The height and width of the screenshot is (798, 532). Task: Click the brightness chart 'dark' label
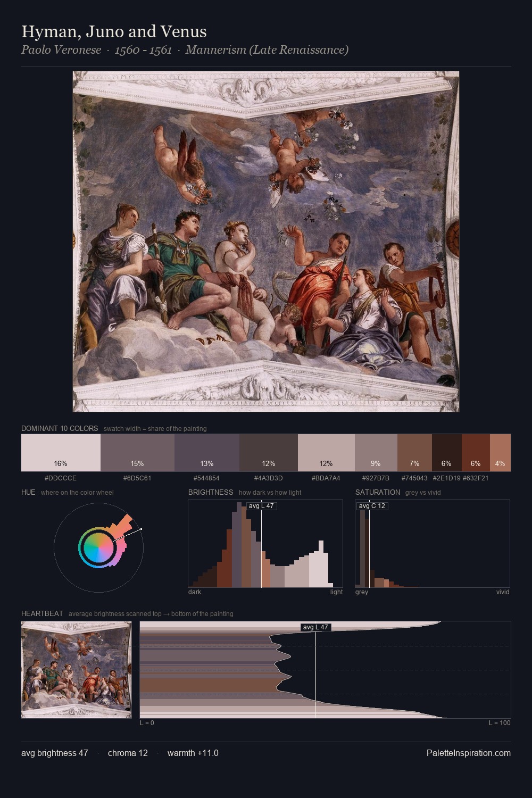point(195,592)
